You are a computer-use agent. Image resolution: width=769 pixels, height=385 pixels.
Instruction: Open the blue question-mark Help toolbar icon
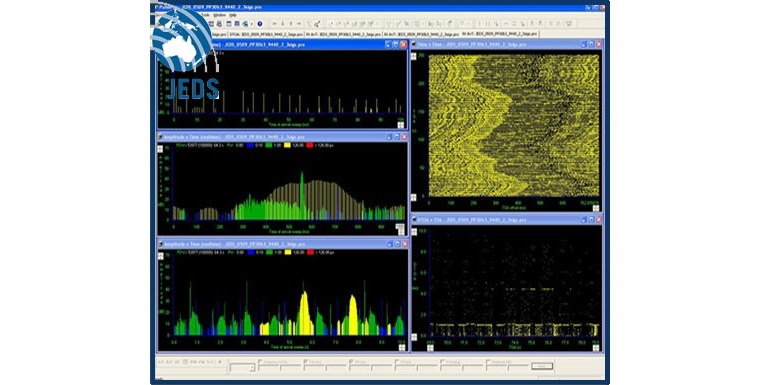[260, 24]
